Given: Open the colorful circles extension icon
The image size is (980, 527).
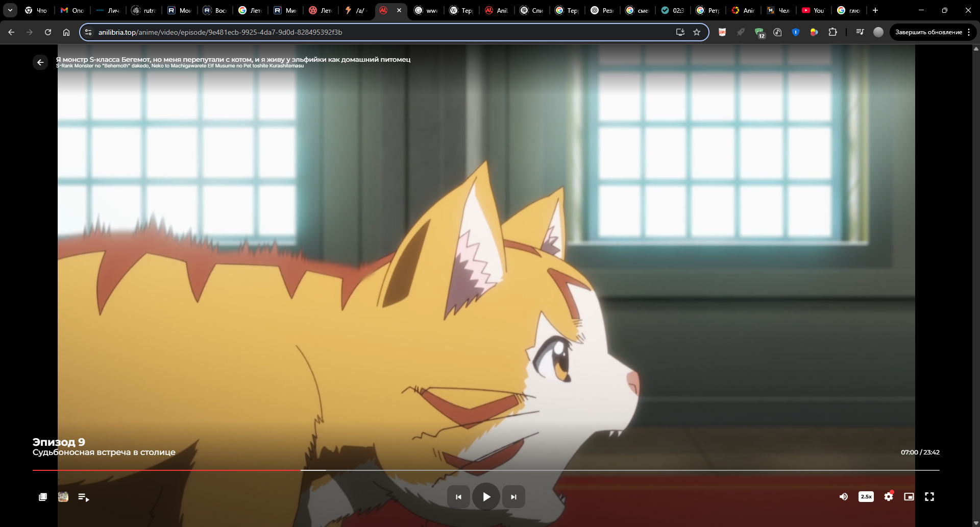Looking at the screenshot, I should pos(814,32).
